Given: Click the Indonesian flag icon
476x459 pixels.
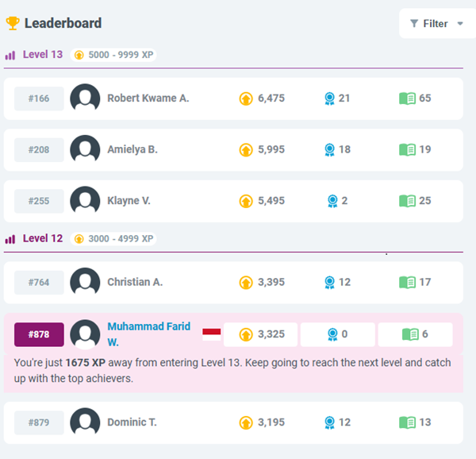Looking at the screenshot, I should coord(212,334).
